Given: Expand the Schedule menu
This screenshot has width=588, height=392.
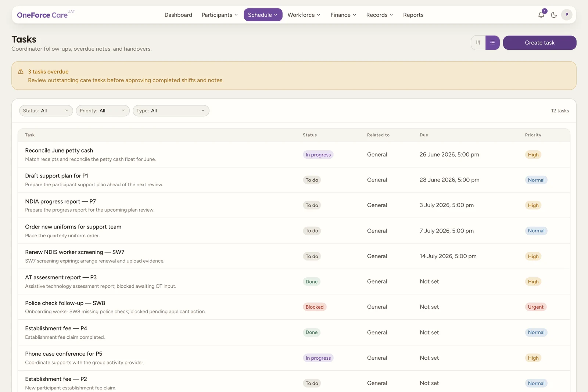Looking at the screenshot, I should pyautogui.click(x=263, y=15).
